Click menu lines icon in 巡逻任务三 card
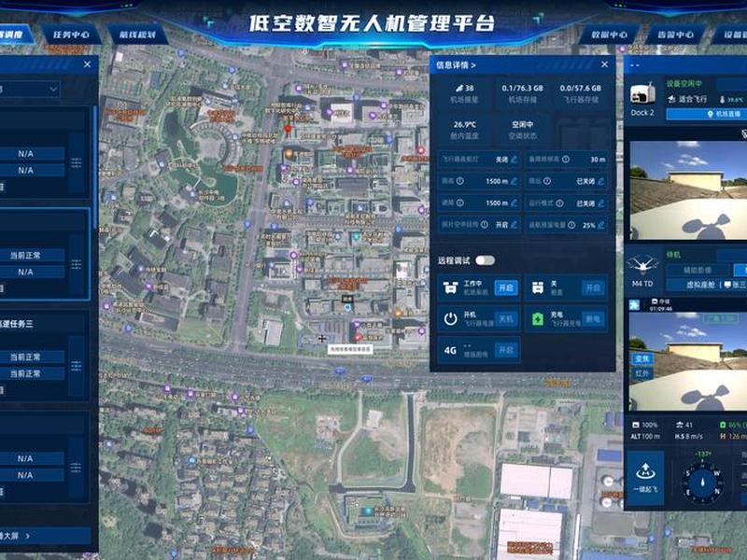 [x=77, y=366]
